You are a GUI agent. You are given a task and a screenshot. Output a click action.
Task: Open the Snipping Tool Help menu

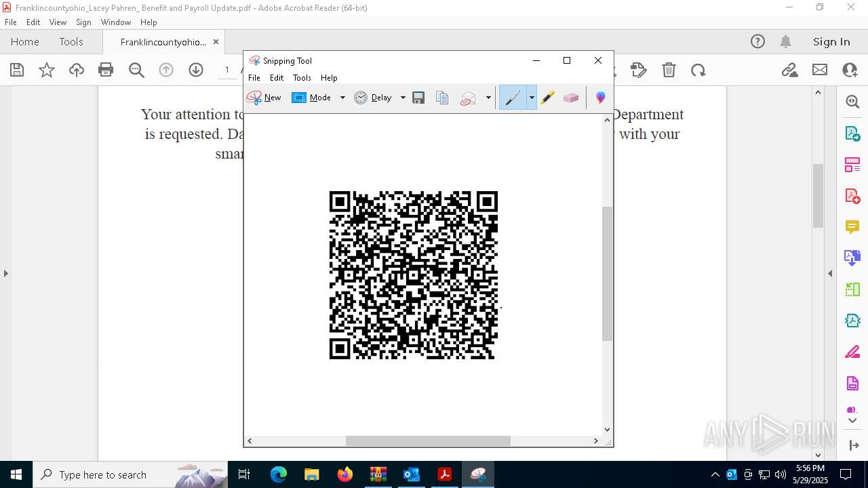(x=329, y=78)
